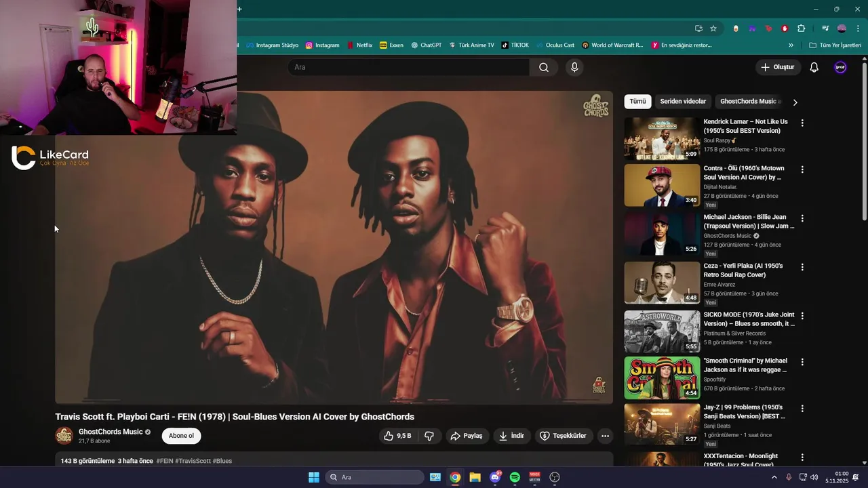
Task: Click the red hand blocker extension icon
Action: coord(785,28)
